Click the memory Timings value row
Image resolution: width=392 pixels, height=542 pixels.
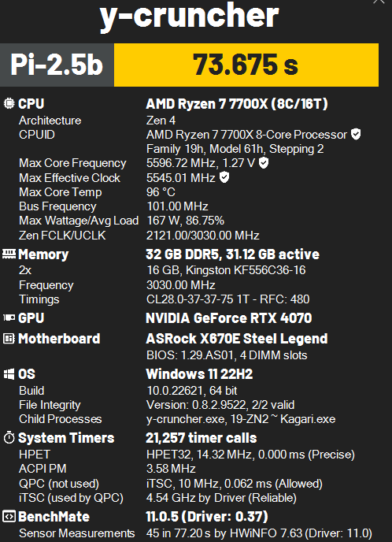point(227,299)
